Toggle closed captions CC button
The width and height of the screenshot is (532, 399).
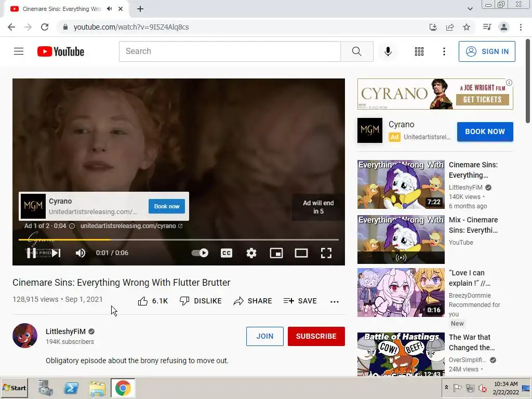(x=227, y=253)
